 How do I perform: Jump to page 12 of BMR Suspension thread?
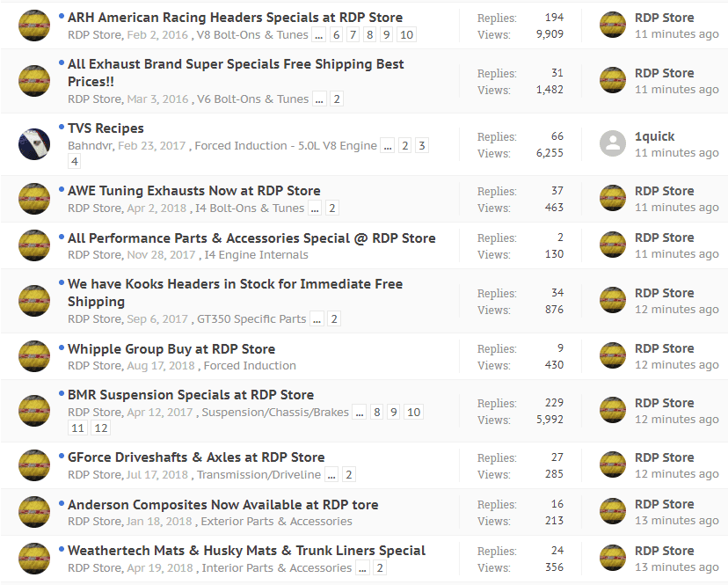(101, 428)
